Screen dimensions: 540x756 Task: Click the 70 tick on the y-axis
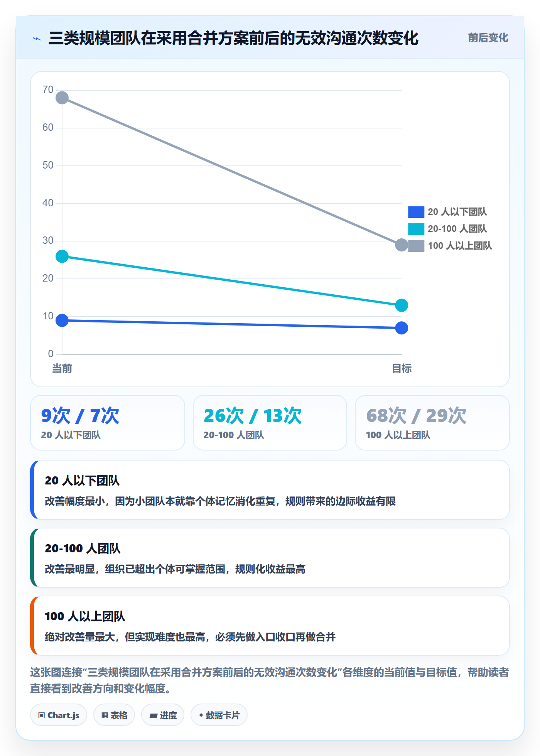pyautogui.click(x=48, y=90)
